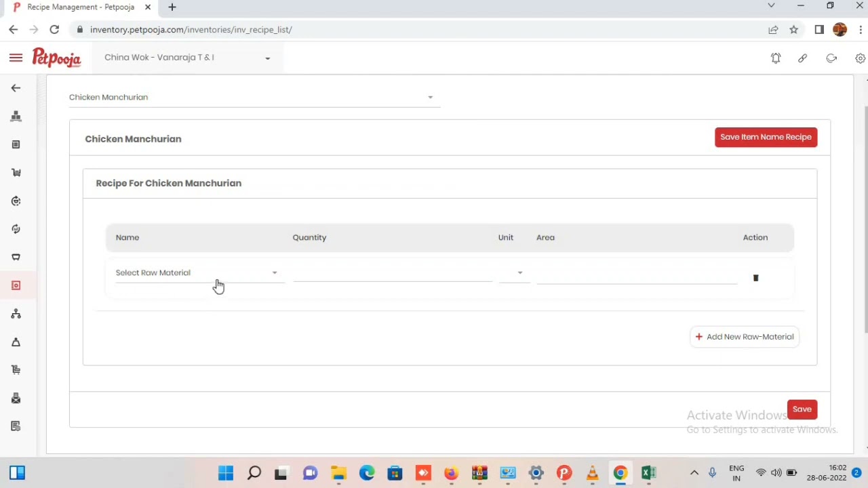This screenshot has width=868, height=488.
Task: Open the loaded trolley sidebar icon
Action: [x=16, y=370]
